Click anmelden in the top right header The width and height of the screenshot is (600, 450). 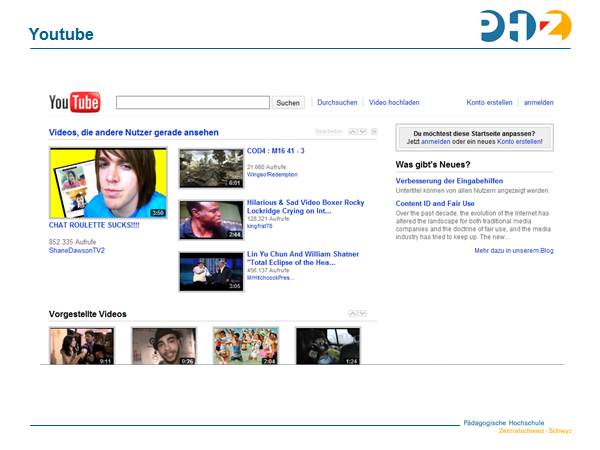click(539, 103)
